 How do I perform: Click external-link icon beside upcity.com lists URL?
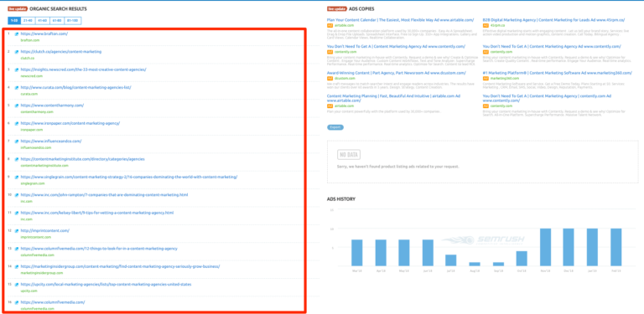17,285
